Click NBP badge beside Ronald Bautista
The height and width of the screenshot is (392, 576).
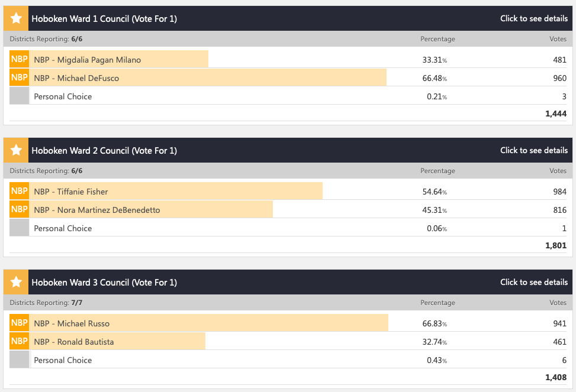pos(20,342)
